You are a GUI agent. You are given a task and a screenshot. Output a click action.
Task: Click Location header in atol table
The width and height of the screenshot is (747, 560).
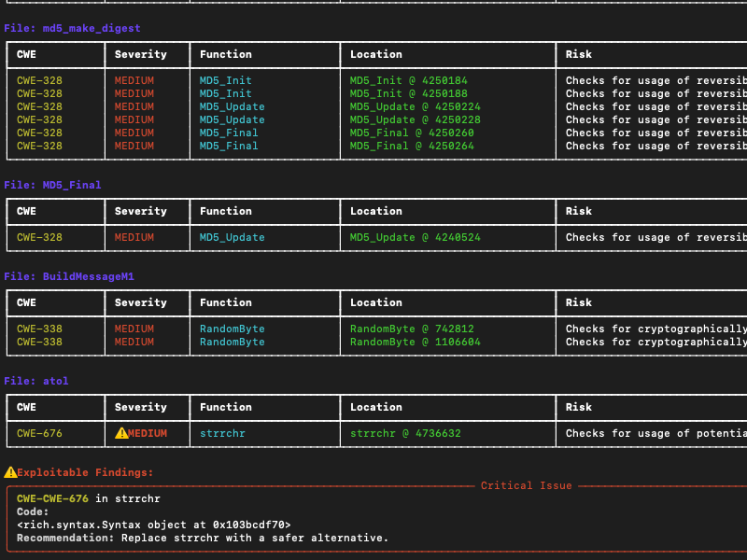[x=376, y=407]
